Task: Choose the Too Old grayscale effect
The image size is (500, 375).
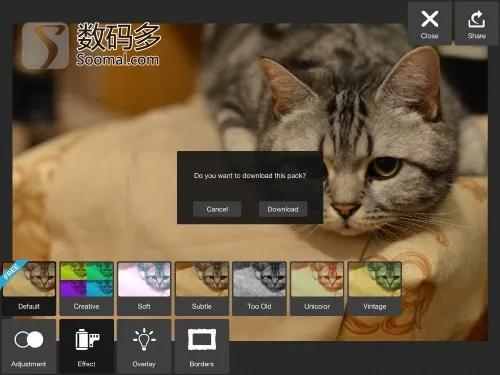Action: coord(259,288)
